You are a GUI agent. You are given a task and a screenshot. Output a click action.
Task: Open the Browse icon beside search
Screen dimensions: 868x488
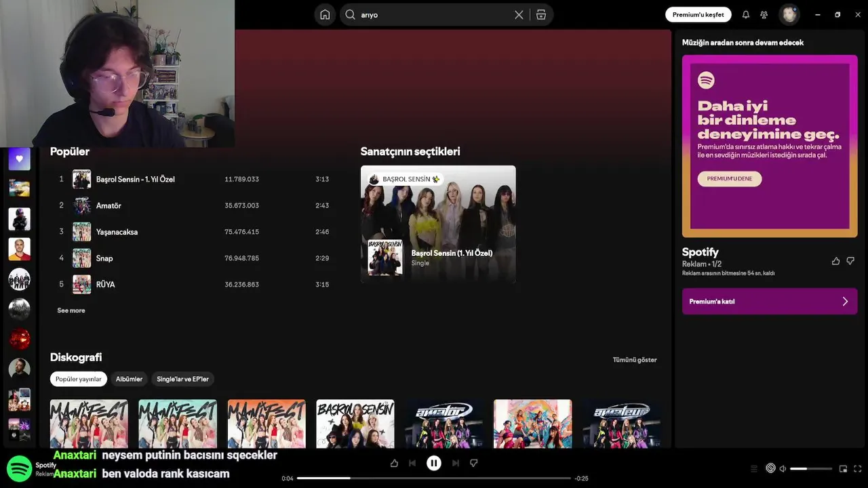point(541,15)
